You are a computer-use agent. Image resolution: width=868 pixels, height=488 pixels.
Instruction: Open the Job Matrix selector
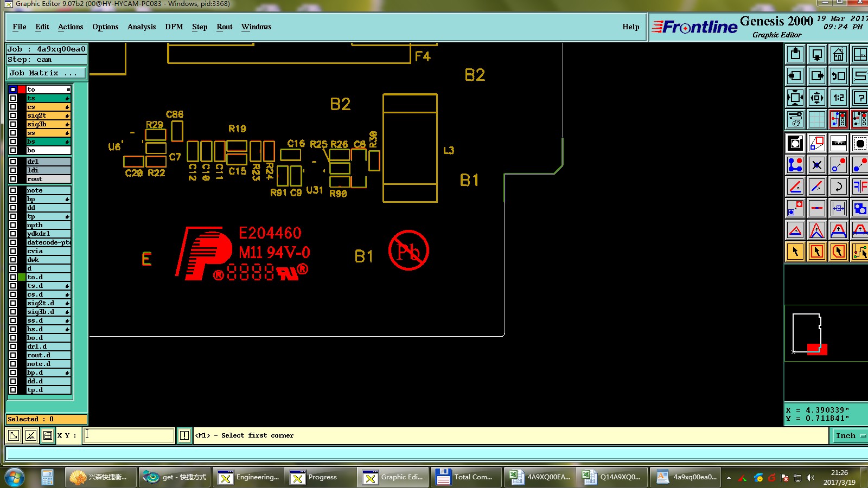pyautogui.click(x=47, y=73)
